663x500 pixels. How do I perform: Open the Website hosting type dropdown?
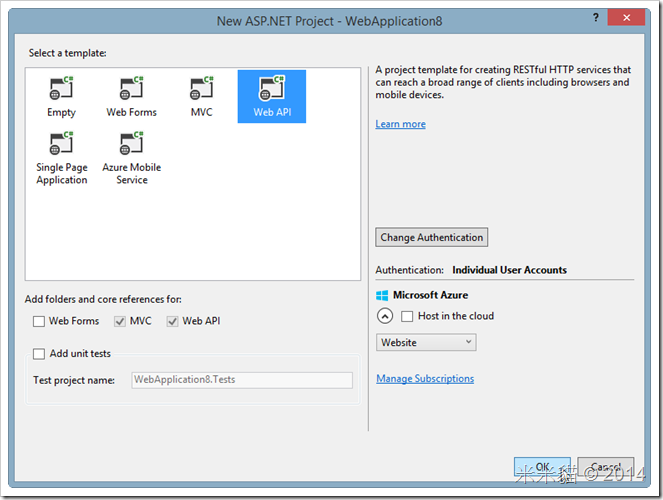point(426,342)
